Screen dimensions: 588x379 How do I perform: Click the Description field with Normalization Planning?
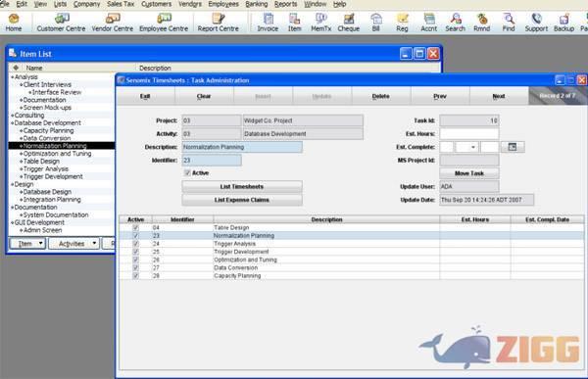click(x=242, y=147)
